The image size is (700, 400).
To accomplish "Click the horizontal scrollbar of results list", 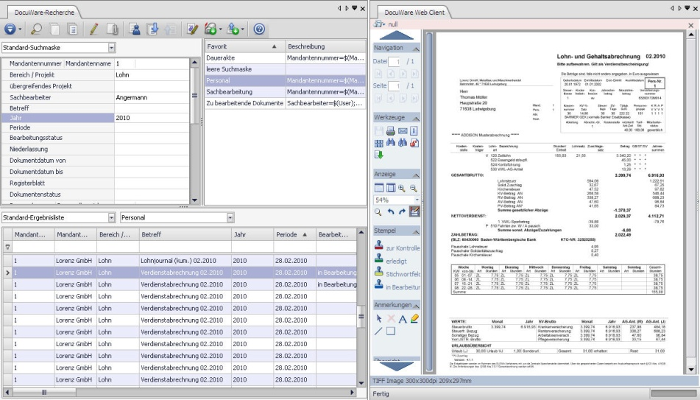I will pos(180,392).
